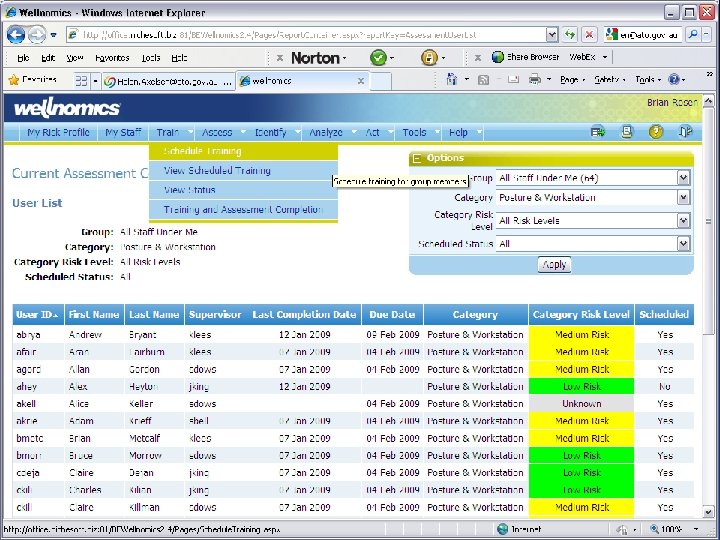The width and height of the screenshot is (720, 540).
Task: Open the My Risk Profile tab
Action: 58,132
